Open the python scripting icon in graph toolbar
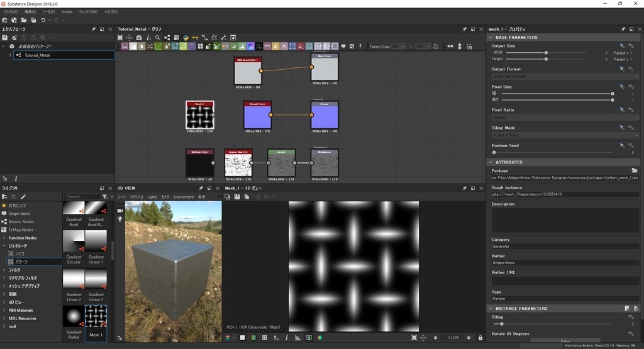The height and width of the screenshot is (349, 644). [x=186, y=38]
